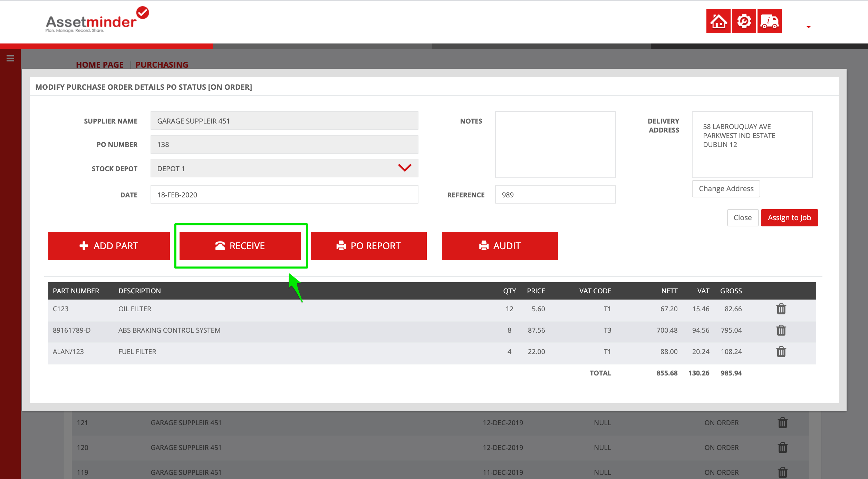Image resolution: width=868 pixels, height=479 pixels.
Task: Open the vehicle info truck icon
Action: pyautogui.click(x=769, y=21)
